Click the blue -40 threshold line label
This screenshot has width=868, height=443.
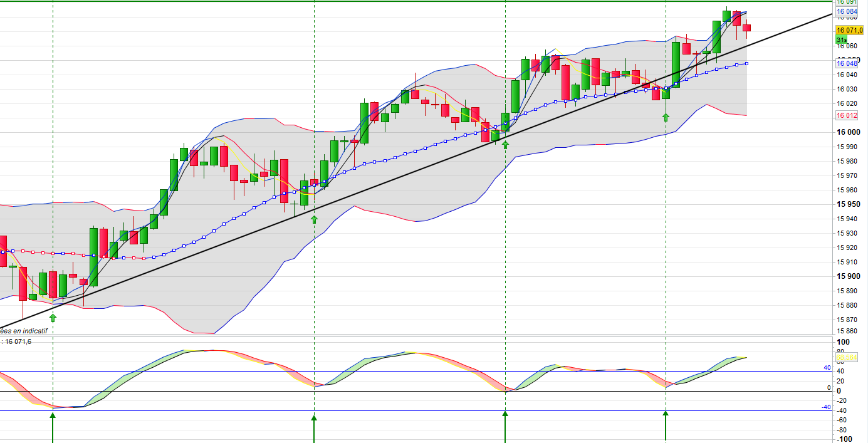point(826,407)
